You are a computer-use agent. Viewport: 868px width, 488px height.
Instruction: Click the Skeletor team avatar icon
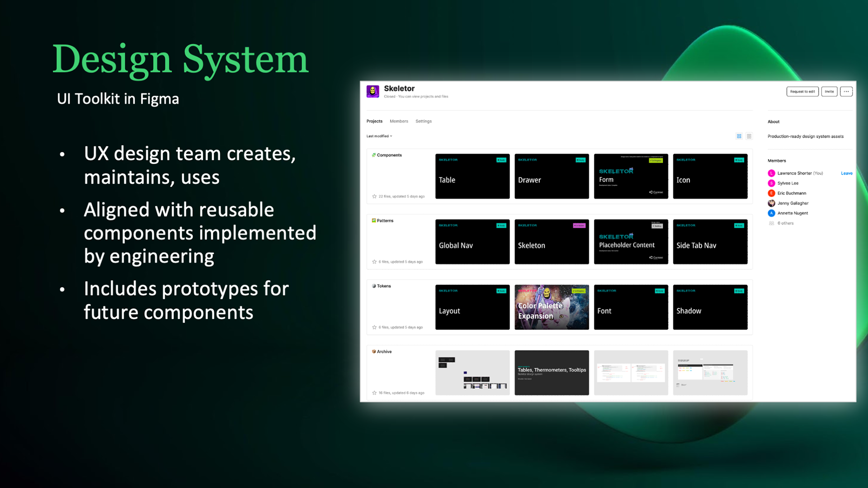[373, 91]
